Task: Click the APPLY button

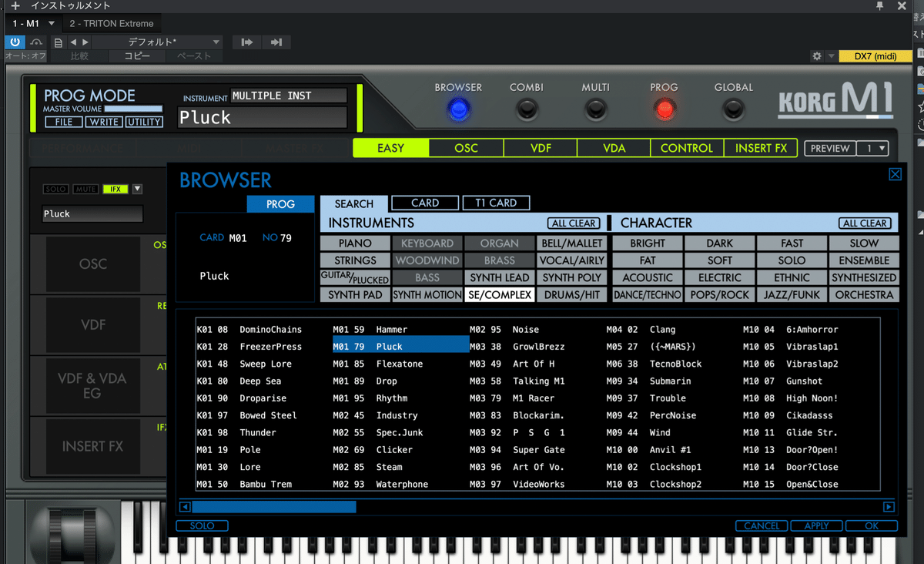Action: (x=817, y=525)
